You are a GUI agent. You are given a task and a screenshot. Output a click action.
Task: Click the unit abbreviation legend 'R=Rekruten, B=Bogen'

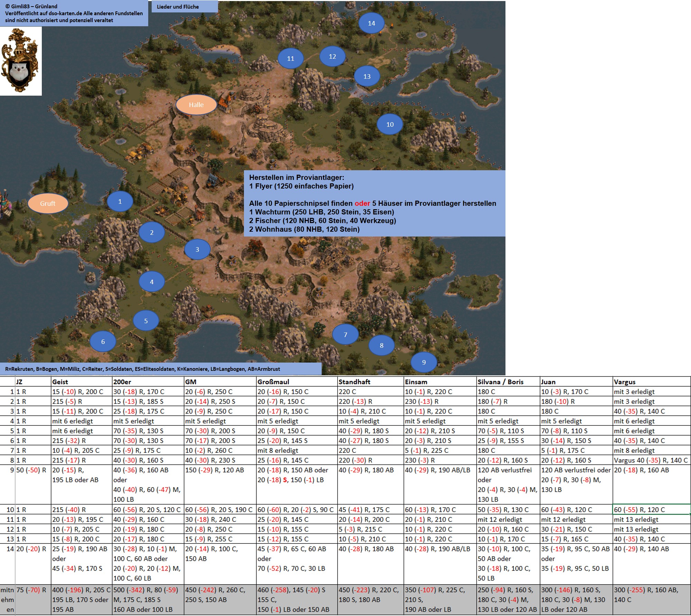[161, 369]
